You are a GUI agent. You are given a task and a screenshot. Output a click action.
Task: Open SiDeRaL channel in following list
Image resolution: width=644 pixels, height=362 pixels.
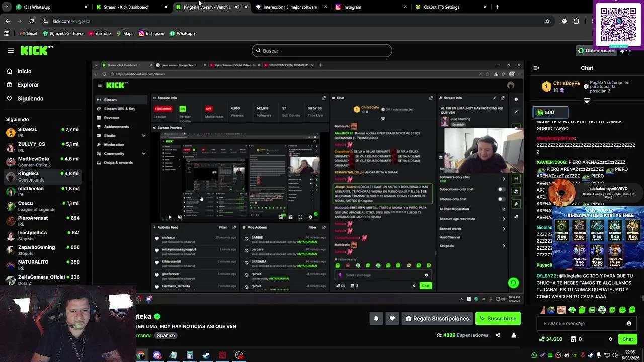tap(43, 132)
